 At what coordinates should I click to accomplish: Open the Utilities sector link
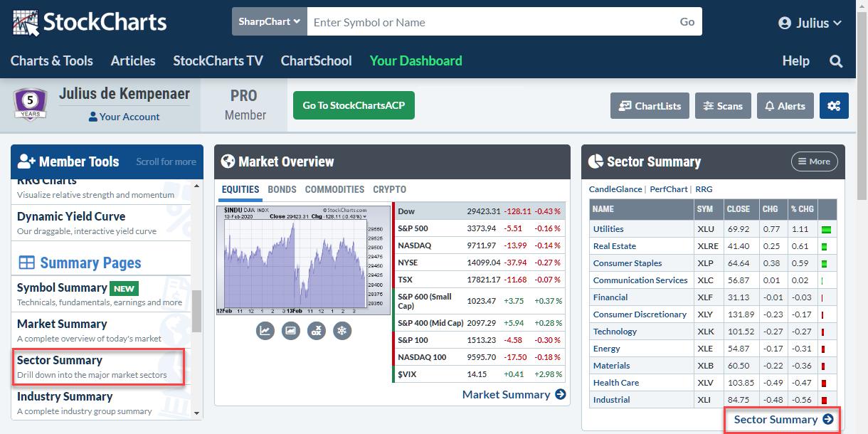click(x=608, y=229)
